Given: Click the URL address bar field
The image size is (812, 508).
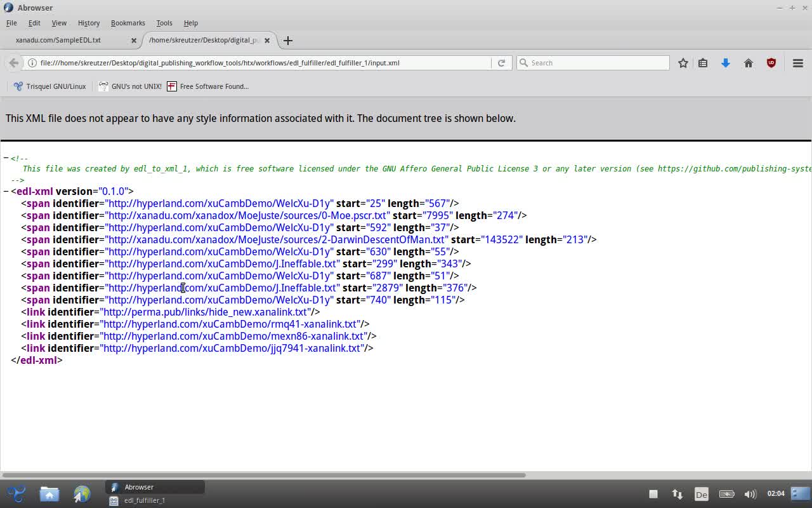Looking at the screenshot, I should click(263, 63).
